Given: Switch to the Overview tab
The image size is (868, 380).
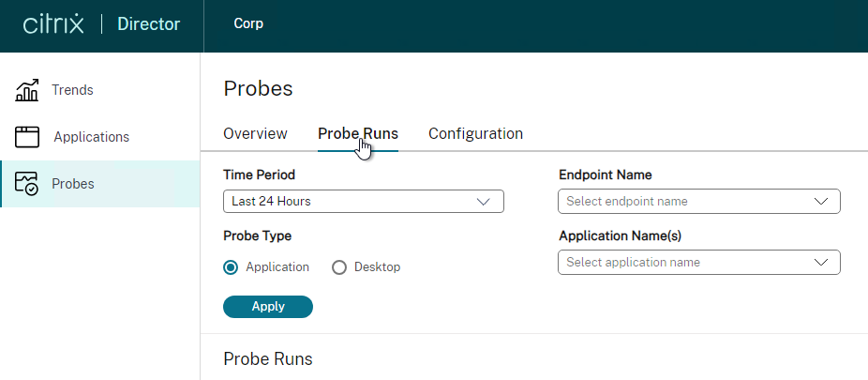Looking at the screenshot, I should point(255,134).
